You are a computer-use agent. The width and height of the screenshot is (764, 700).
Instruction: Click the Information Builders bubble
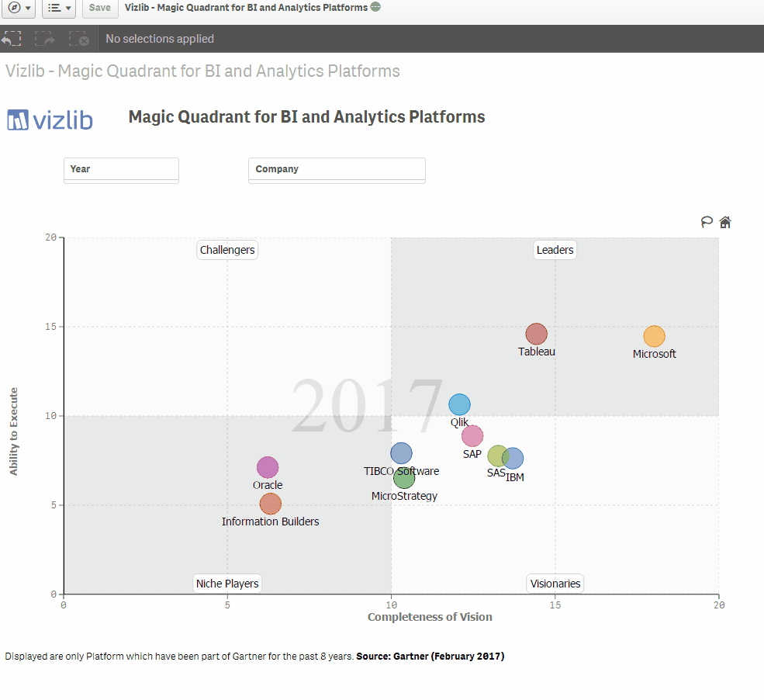(271, 504)
